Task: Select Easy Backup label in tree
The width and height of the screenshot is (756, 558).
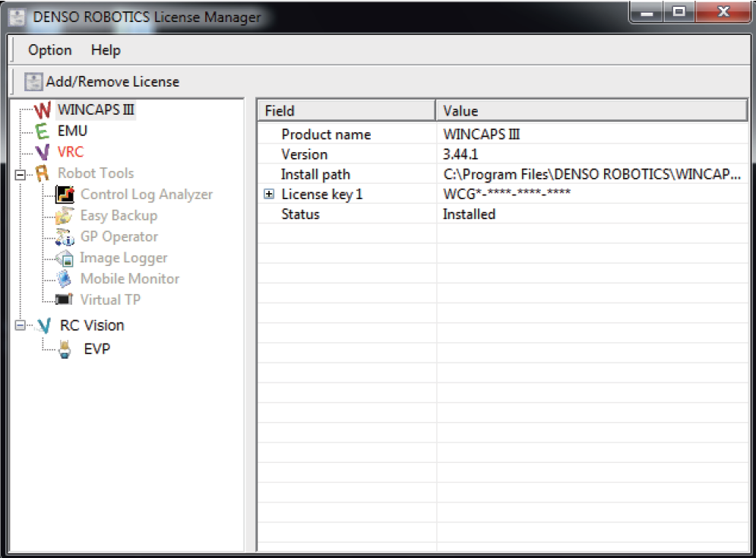Action: coord(119,216)
